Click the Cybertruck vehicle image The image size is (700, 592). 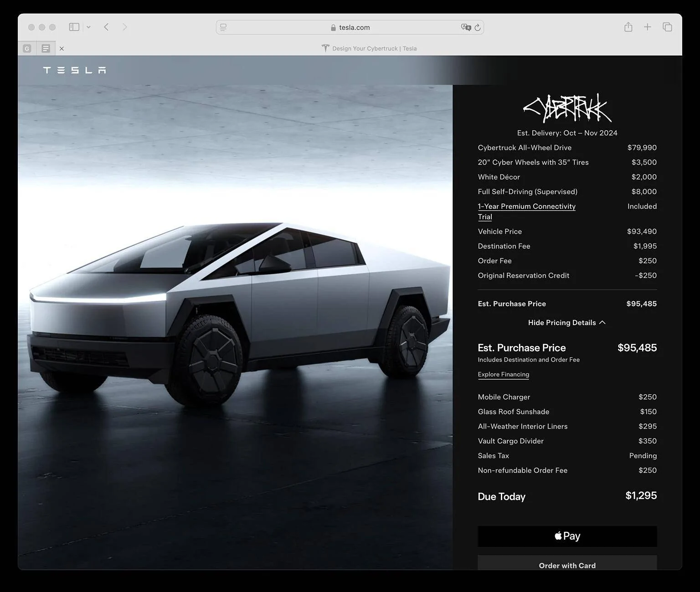pyautogui.click(x=239, y=314)
